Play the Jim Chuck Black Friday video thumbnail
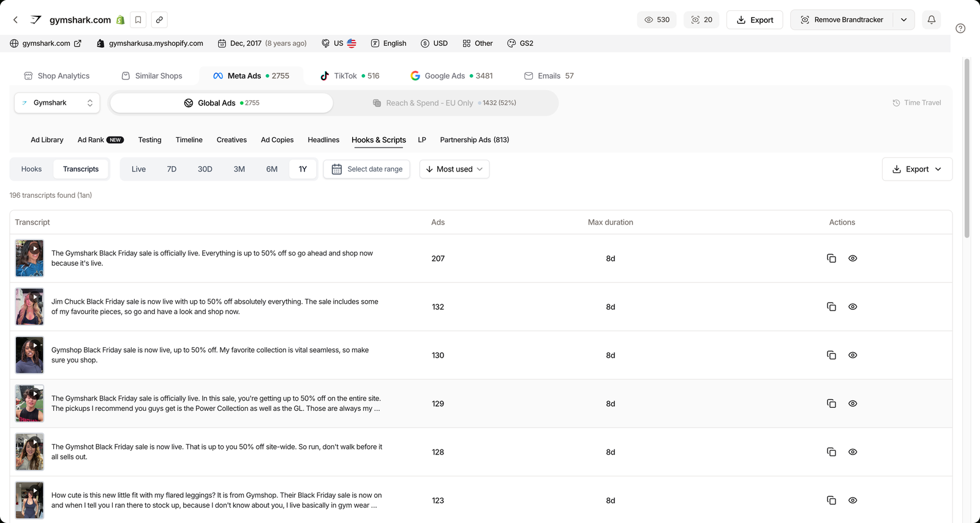This screenshot has width=980, height=523. (x=29, y=307)
